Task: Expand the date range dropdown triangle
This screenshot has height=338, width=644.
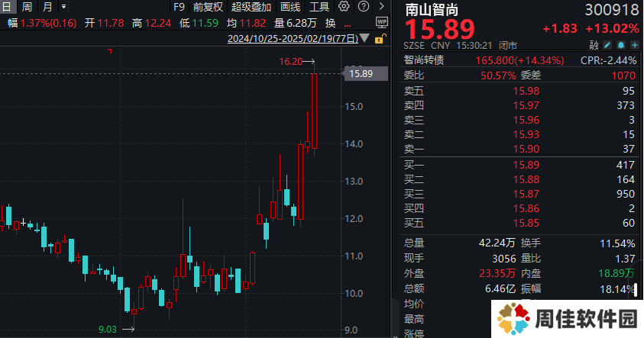Action: coord(364,39)
